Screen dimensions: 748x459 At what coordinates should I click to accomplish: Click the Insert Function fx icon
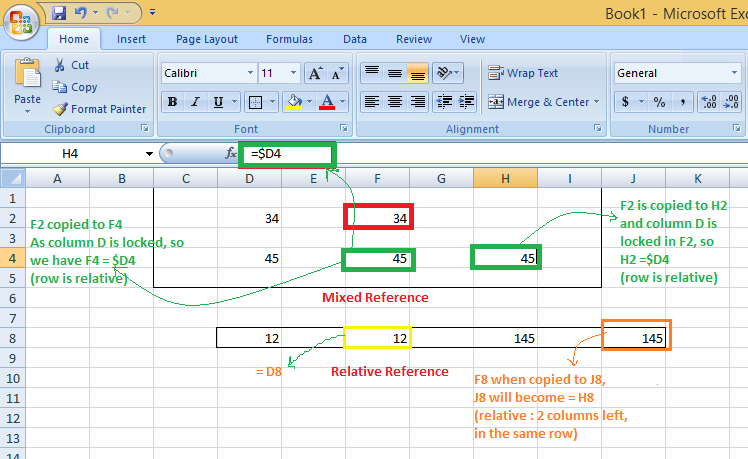click(231, 153)
